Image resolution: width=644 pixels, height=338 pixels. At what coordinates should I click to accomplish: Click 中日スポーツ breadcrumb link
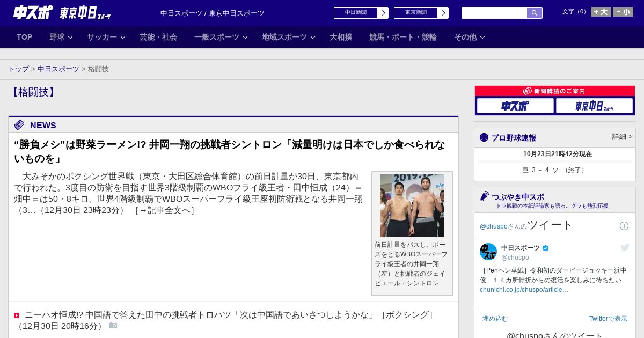(x=58, y=69)
